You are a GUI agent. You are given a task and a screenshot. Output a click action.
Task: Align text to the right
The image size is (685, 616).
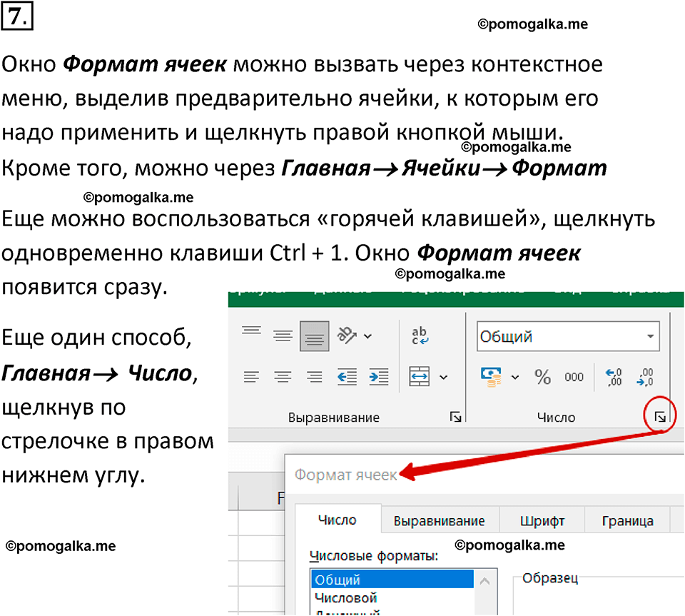point(315,377)
